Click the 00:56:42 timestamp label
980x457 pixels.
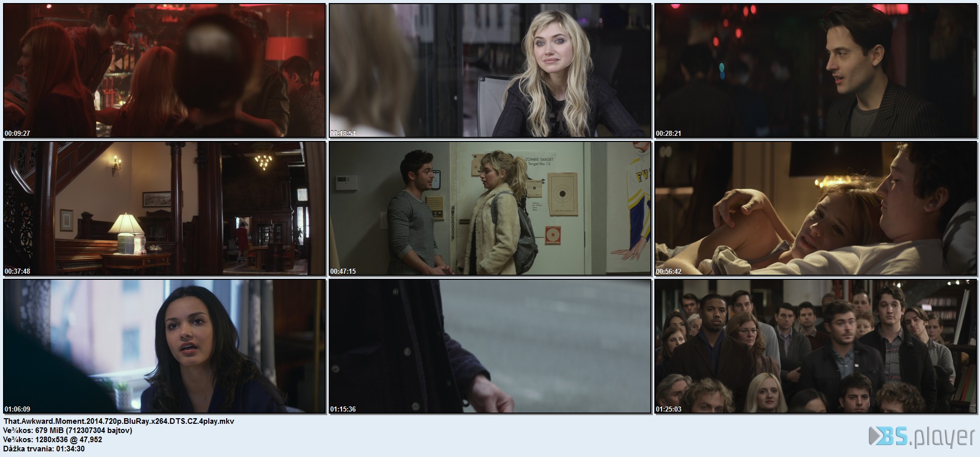coord(669,271)
